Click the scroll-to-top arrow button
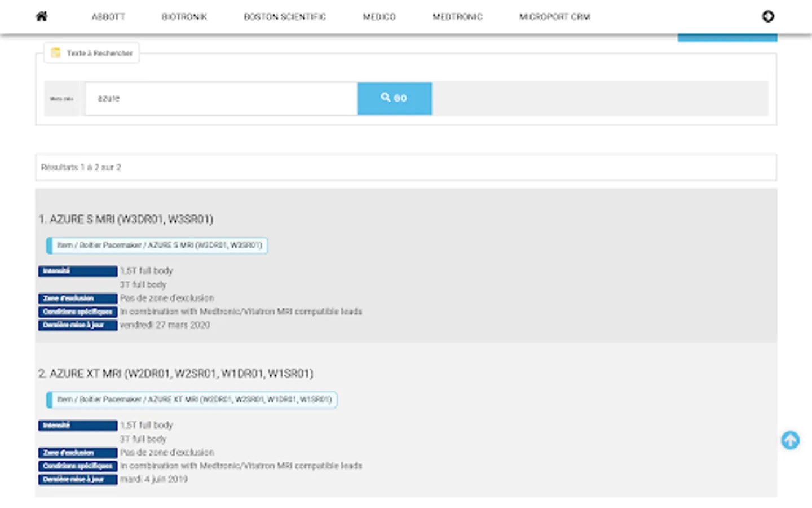Viewport: 812px width, 508px height. point(790,440)
